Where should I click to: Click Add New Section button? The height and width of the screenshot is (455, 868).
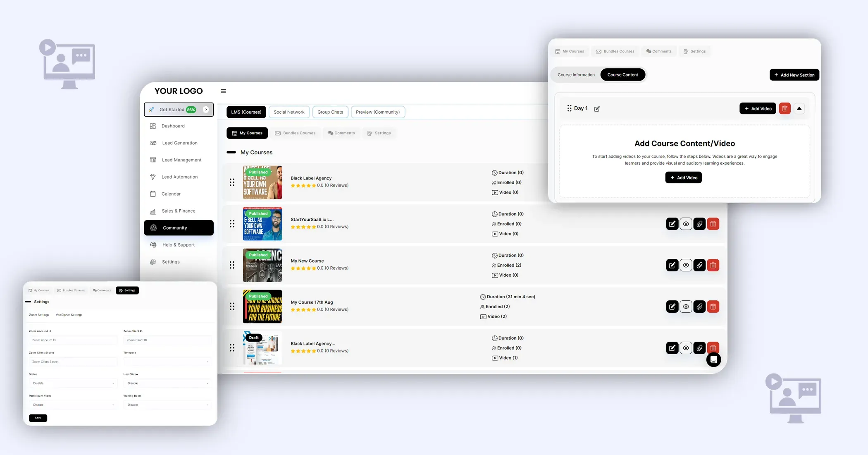coord(794,75)
